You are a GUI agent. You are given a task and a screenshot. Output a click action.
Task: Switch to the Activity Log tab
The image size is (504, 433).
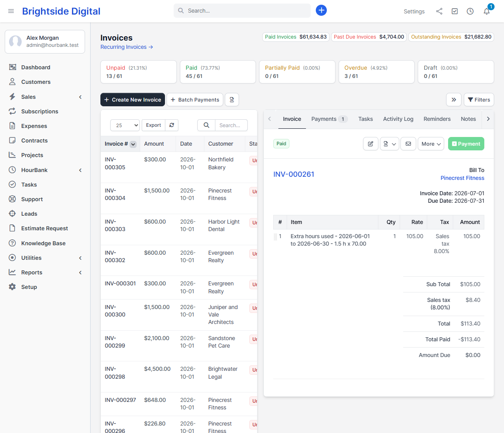398,119
